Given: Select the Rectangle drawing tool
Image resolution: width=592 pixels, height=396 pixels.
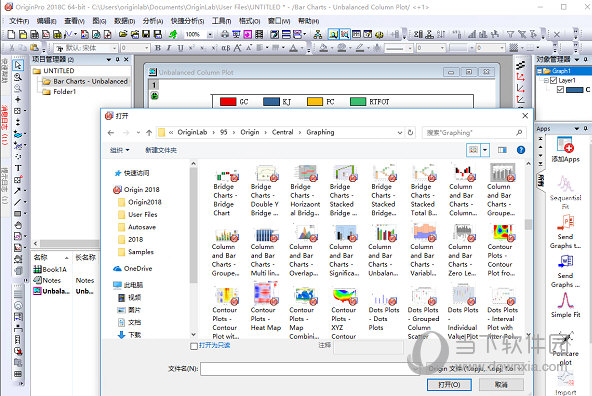Looking at the screenshot, I should [x=18, y=214].
